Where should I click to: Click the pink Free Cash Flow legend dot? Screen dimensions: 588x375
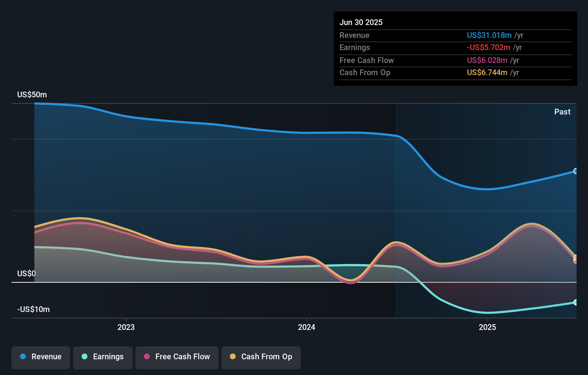pyautogui.click(x=147, y=356)
